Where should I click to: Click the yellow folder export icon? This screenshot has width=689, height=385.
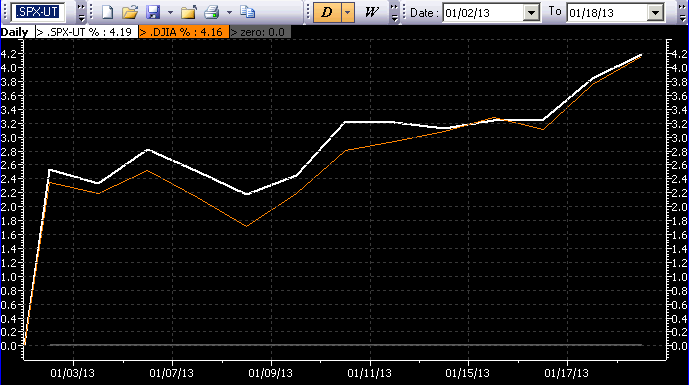point(189,12)
